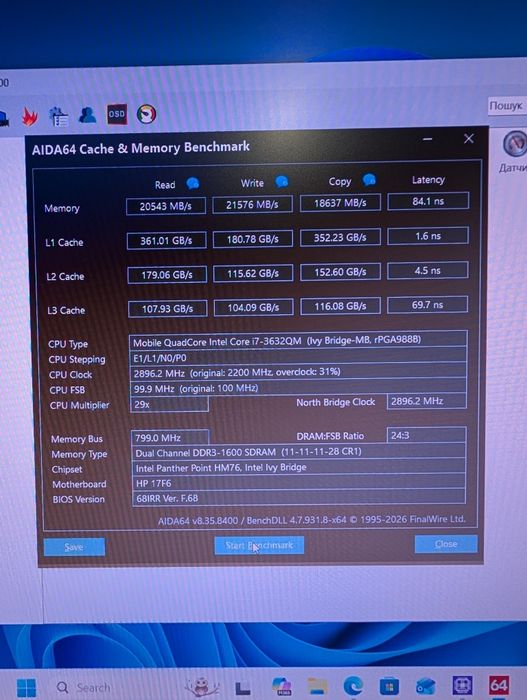Image resolution: width=527 pixels, height=700 pixels.
Task: Click the AIDA64 Cache & Memory Benchmark title
Action: (x=141, y=148)
